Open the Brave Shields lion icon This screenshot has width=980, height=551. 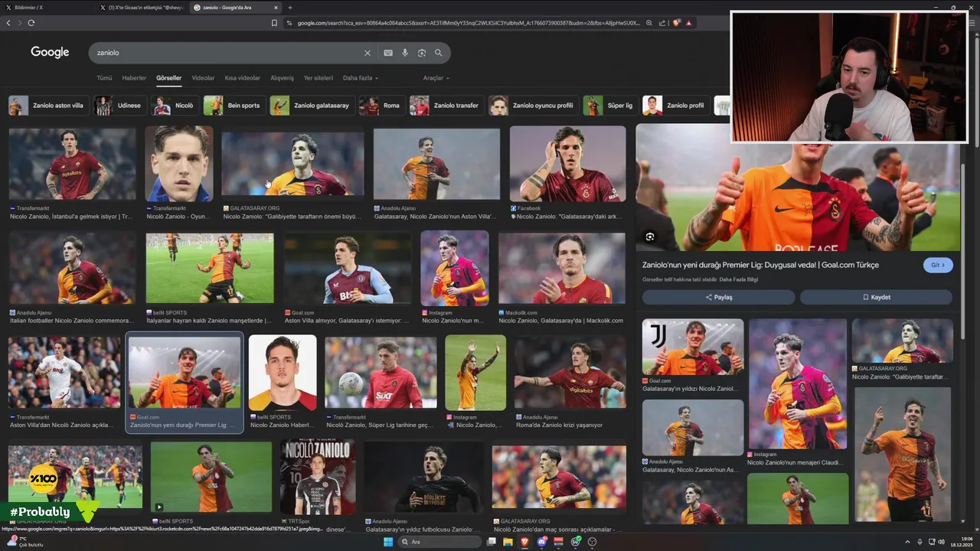click(675, 23)
